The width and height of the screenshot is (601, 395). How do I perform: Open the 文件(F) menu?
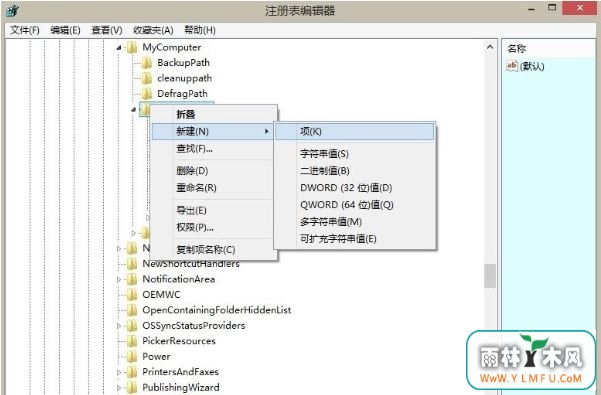click(x=25, y=30)
